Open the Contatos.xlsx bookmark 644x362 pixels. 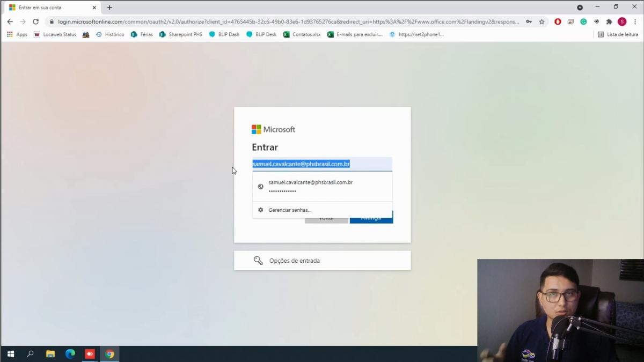[302, 34]
